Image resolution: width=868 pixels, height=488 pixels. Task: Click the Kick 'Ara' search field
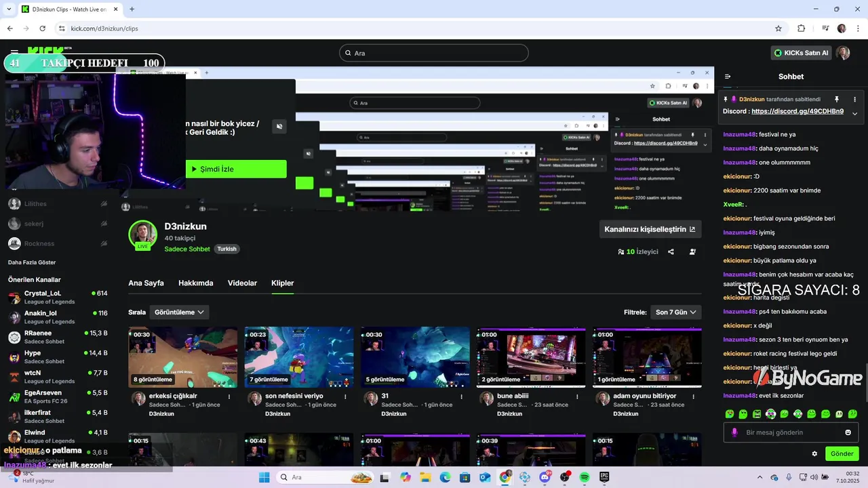[434, 53]
